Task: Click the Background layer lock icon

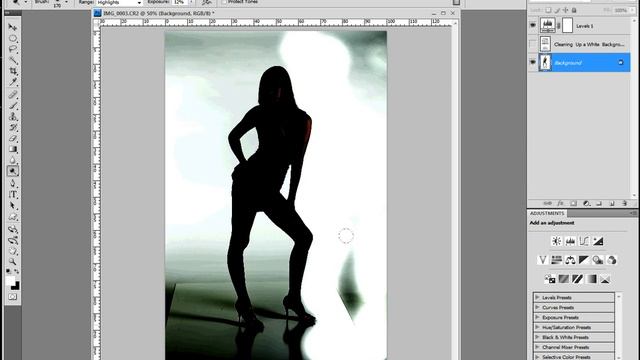Action: tap(620, 62)
